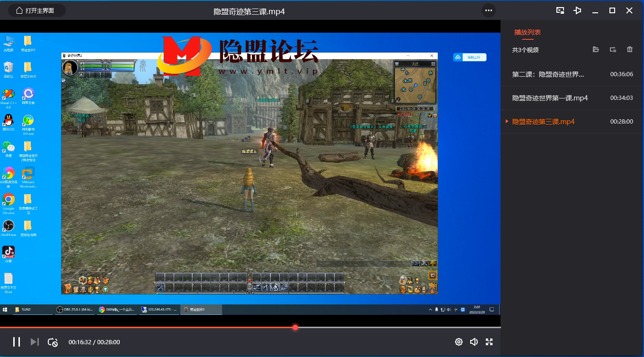Image resolution: width=644 pixels, height=357 pixels.
Task: Mute the volume speaker icon
Action: [x=474, y=342]
